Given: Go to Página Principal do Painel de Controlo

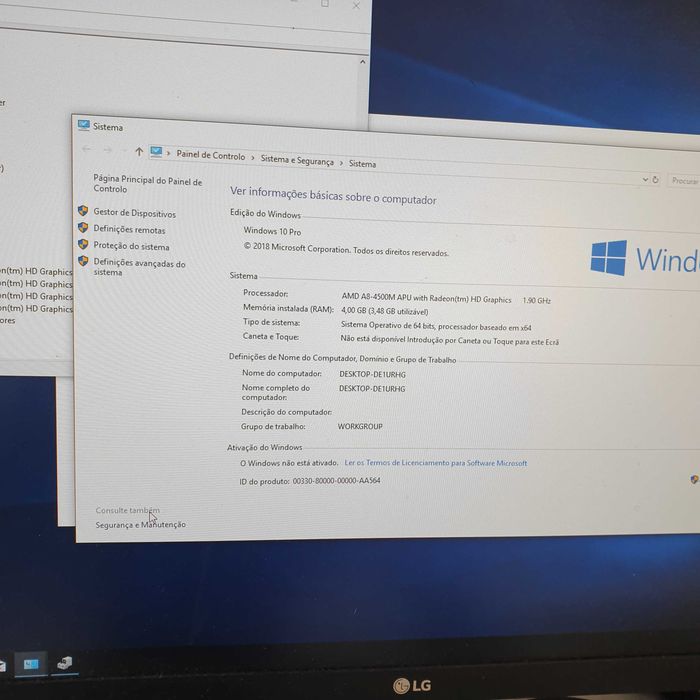Looking at the screenshot, I should (147, 183).
